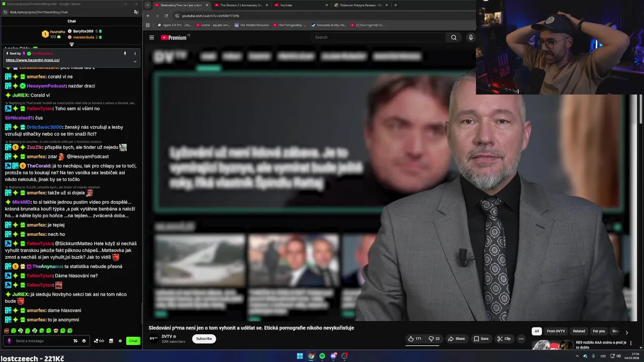Viewport: 644px width, 362px height.
Task: Open the DVTV channel avatar
Action: pyautogui.click(x=153, y=338)
